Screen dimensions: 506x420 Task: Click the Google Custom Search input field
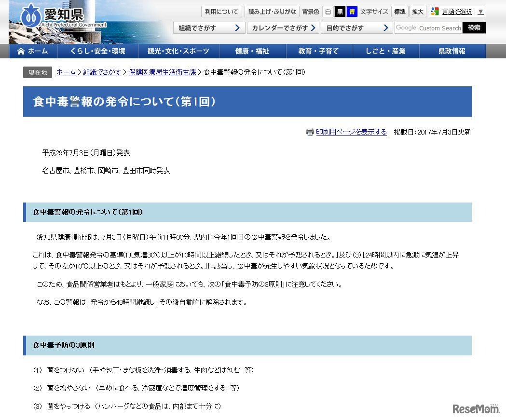428,28
